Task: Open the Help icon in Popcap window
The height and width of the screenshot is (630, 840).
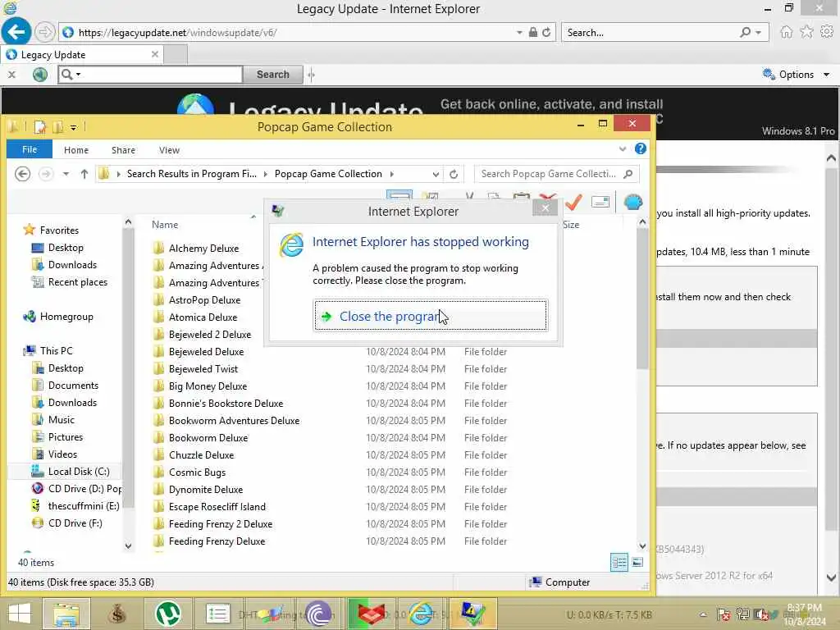Action: [x=640, y=149]
